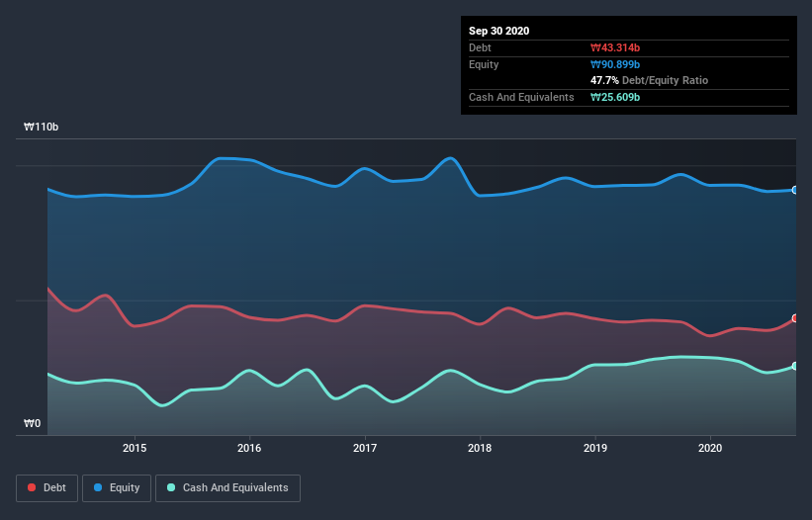
Task: Click the 2015 x-axis label
Action: (135, 448)
